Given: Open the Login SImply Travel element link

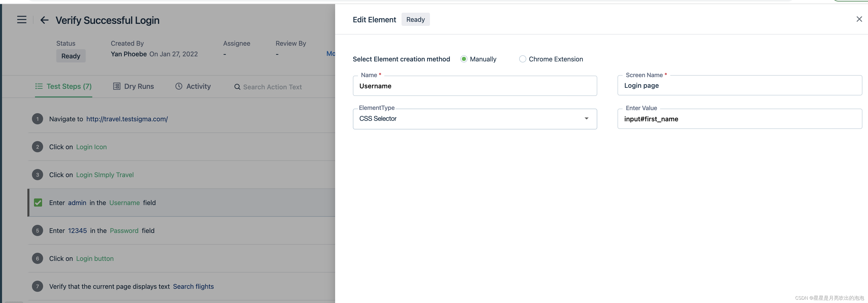Looking at the screenshot, I should [105, 175].
